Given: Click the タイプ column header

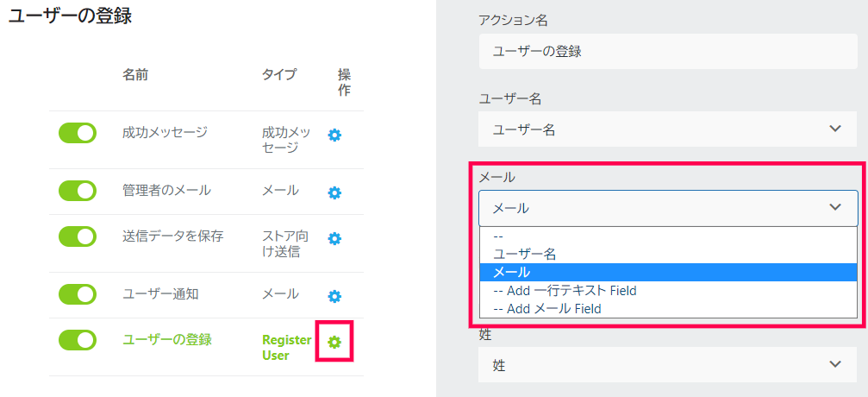Looking at the screenshot, I should [279, 74].
